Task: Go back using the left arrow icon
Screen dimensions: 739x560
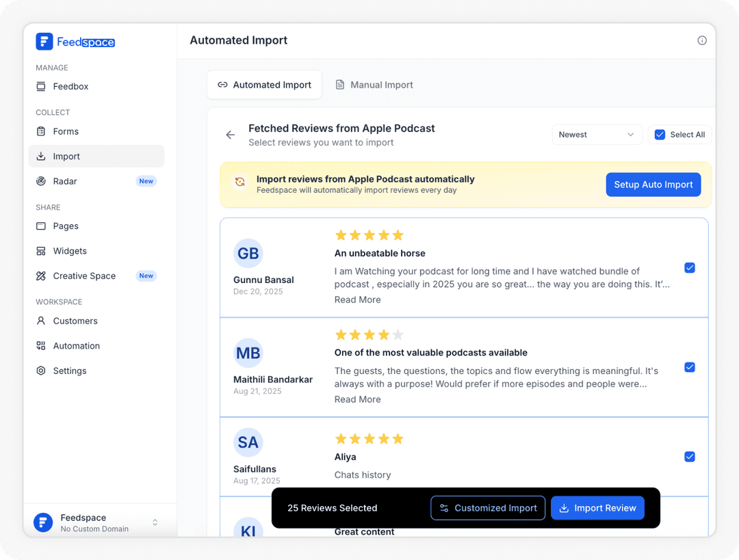Action: 230,135
